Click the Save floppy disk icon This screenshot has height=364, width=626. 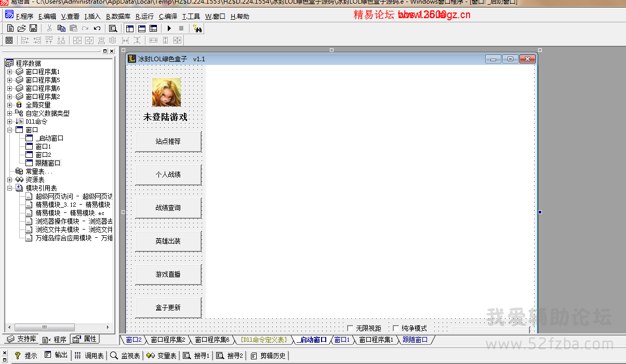pyautogui.click(x=33, y=29)
